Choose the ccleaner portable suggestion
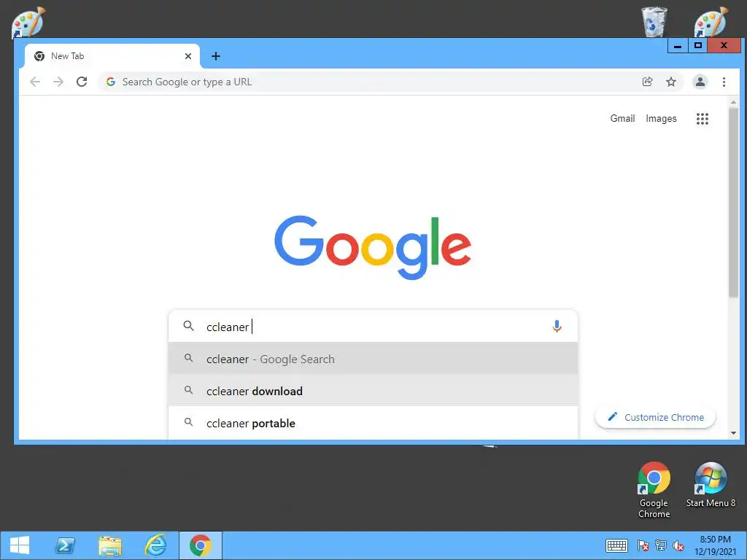The width and height of the screenshot is (747, 560). pyautogui.click(x=373, y=423)
